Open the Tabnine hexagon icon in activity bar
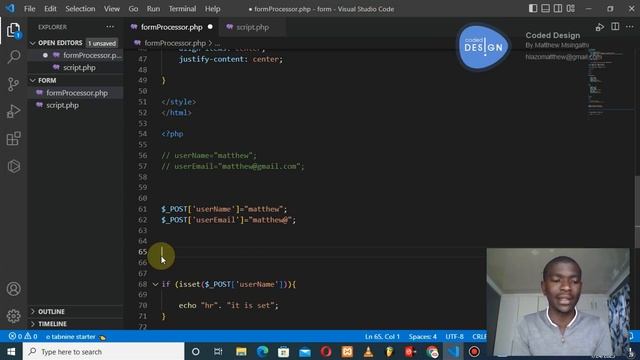640x360 pixels. pos(13,166)
